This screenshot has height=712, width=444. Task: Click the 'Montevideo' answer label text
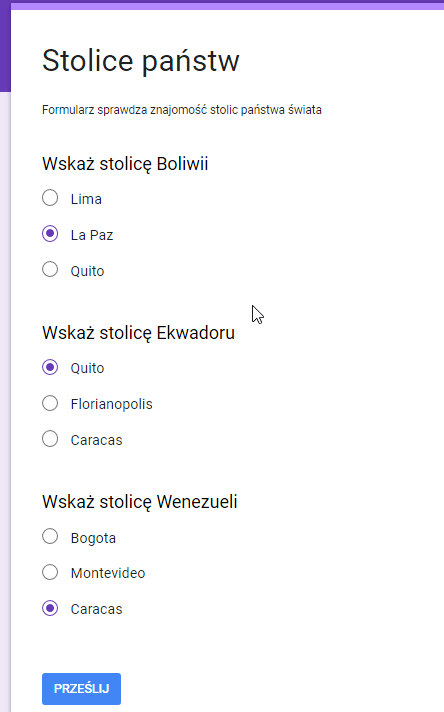coord(108,573)
